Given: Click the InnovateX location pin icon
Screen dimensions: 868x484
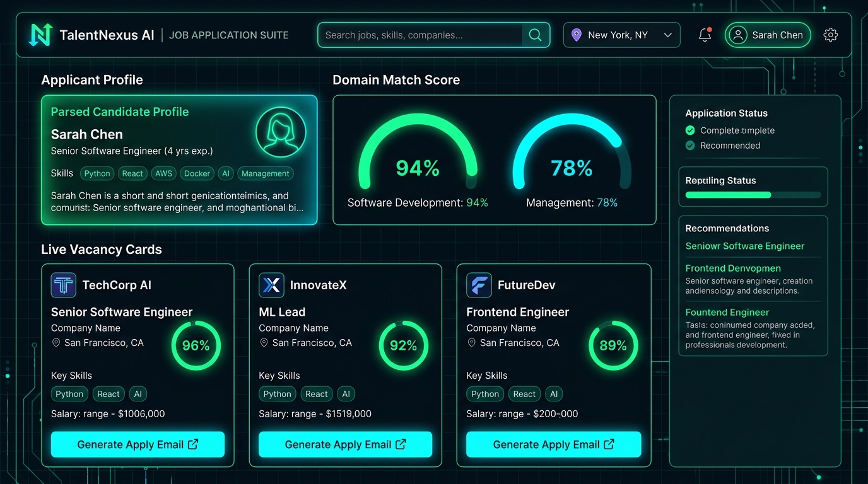Looking at the screenshot, I should click(x=264, y=343).
